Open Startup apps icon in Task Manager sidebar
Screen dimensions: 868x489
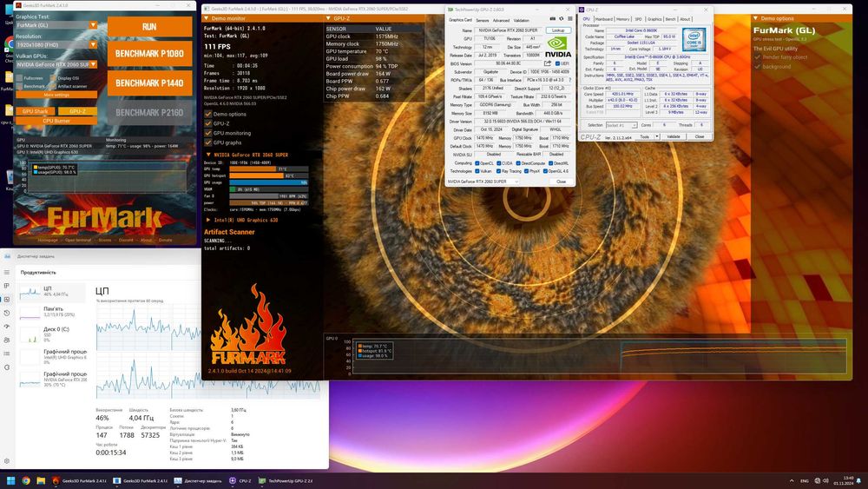click(x=7, y=327)
